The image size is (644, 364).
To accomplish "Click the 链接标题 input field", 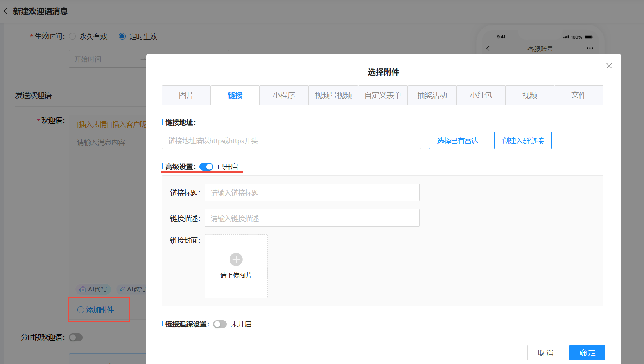I will [312, 193].
